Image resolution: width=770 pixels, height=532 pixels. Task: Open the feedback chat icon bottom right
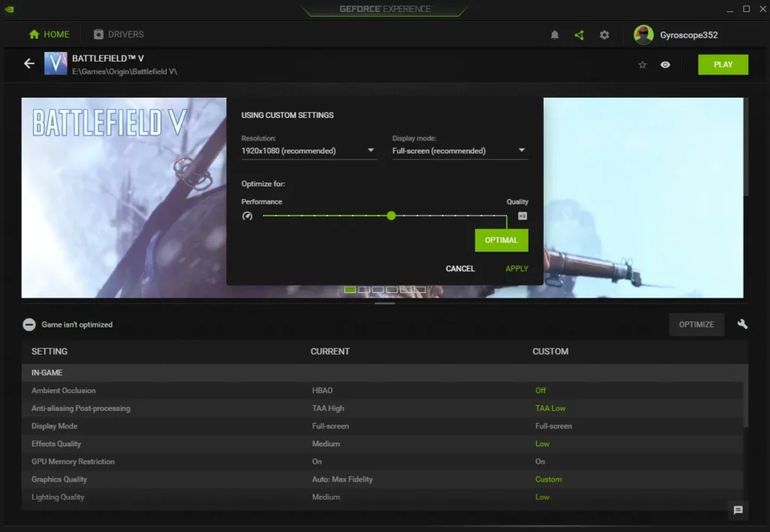click(x=738, y=510)
